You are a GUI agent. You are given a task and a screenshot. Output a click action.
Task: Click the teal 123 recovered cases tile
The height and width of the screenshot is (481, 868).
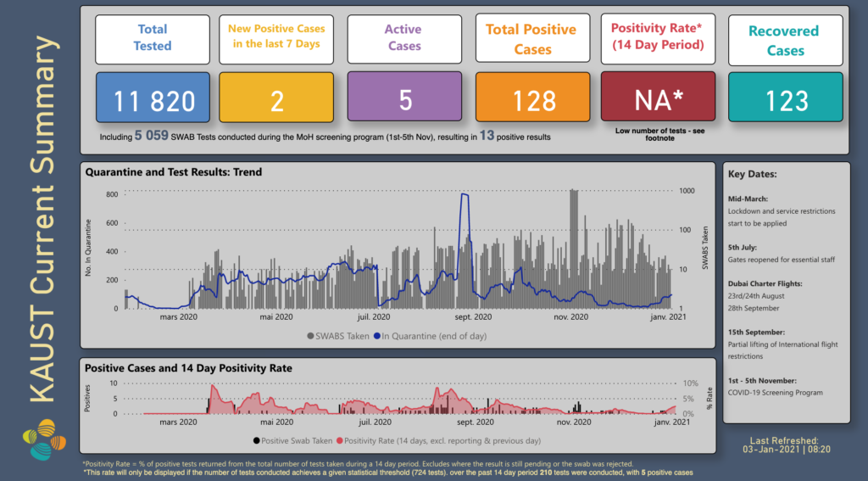click(785, 100)
